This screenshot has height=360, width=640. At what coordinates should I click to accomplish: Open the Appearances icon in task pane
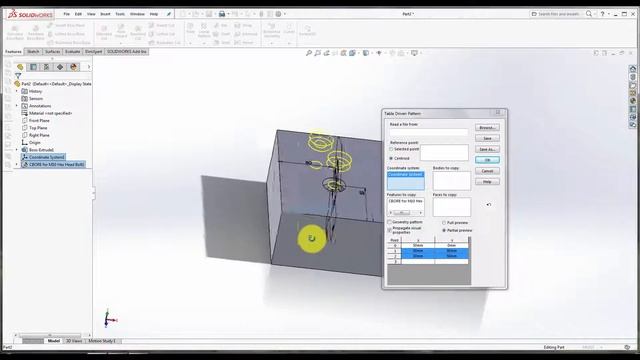click(633, 101)
